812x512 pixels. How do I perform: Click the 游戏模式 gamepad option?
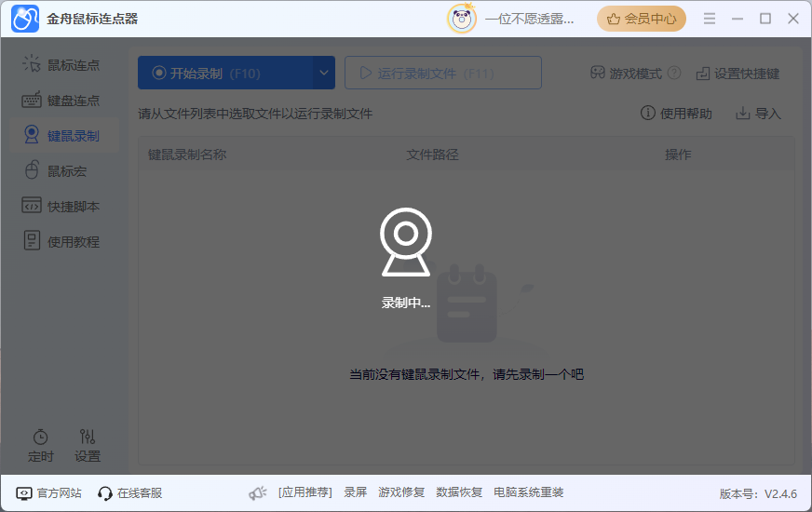(x=626, y=74)
